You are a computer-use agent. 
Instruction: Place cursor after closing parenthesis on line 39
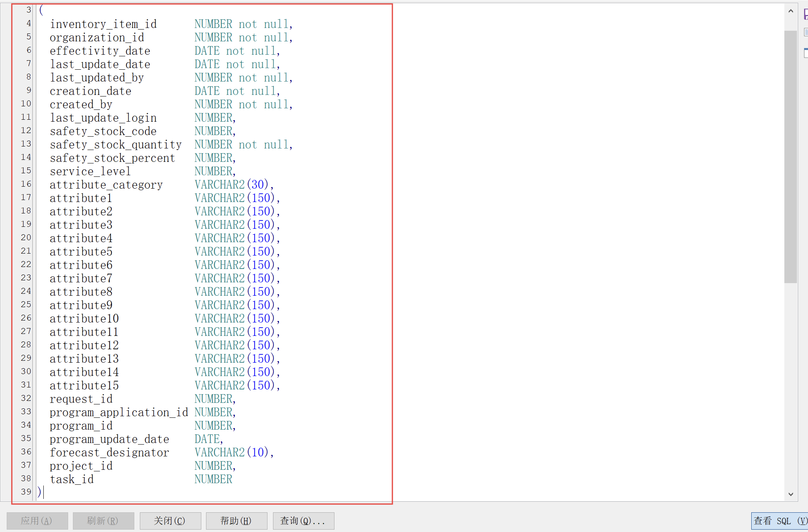(x=43, y=492)
